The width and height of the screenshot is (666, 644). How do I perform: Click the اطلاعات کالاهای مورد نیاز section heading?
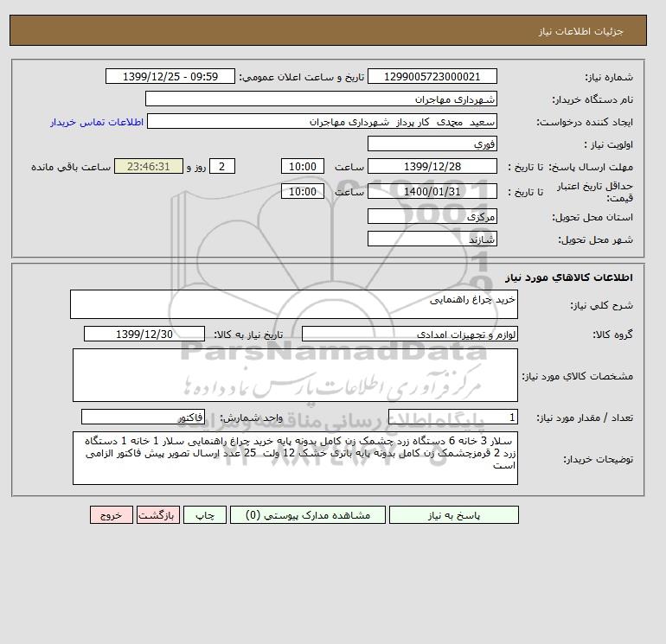(x=569, y=277)
